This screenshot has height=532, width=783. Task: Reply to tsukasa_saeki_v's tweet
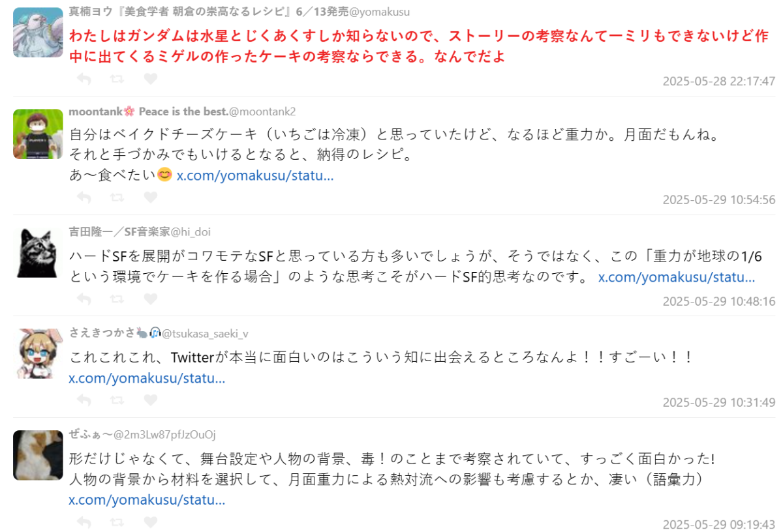pyautogui.click(x=84, y=400)
